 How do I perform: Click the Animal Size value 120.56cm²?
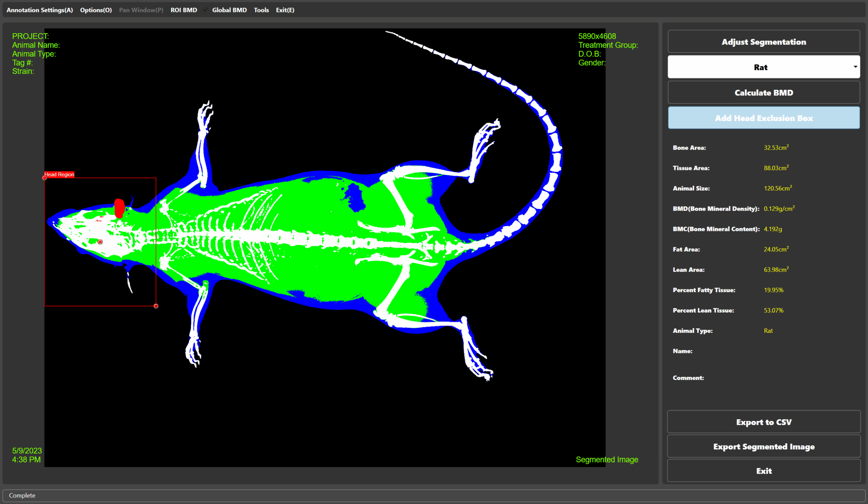pyautogui.click(x=778, y=188)
